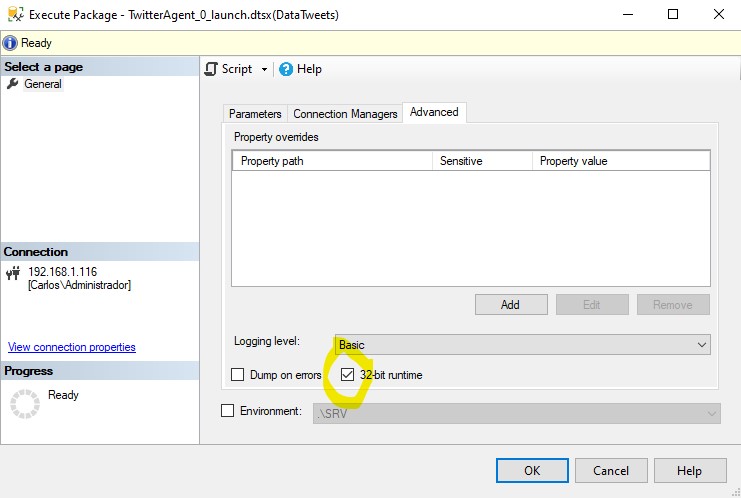This screenshot has width=741, height=498.
Task: Click the [Carlos\Administrador] login text
Action: click(79, 285)
